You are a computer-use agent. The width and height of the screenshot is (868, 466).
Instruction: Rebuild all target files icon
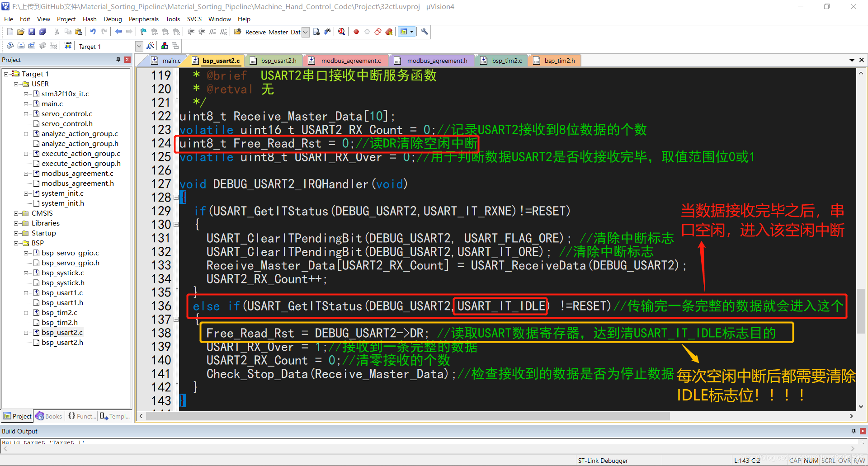point(32,46)
